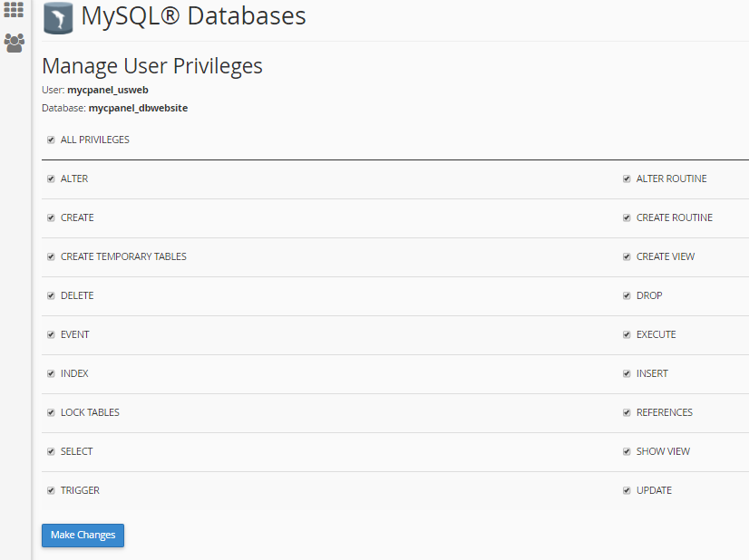The image size is (749, 560).
Task: Toggle the CREATE privilege checkbox
Action: [x=51, y=218]
